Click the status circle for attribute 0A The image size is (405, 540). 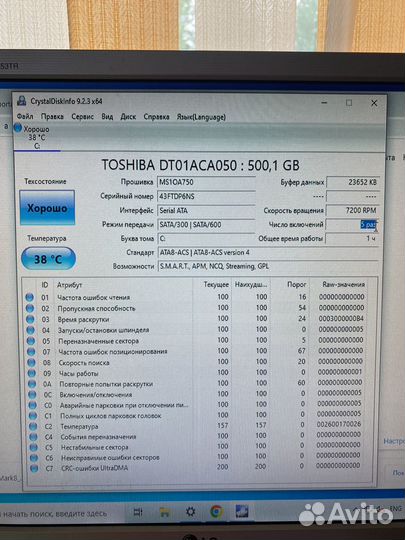[x=32, y=384]
